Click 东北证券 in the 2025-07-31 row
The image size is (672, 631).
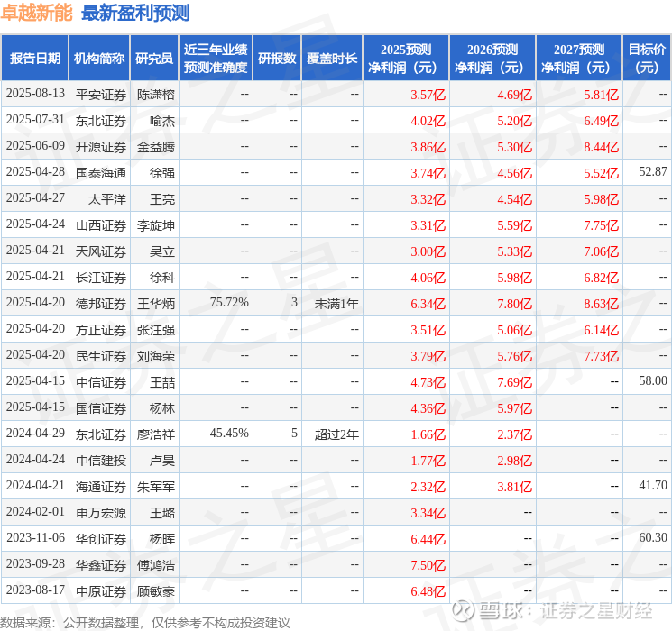(x=101, y=121)
